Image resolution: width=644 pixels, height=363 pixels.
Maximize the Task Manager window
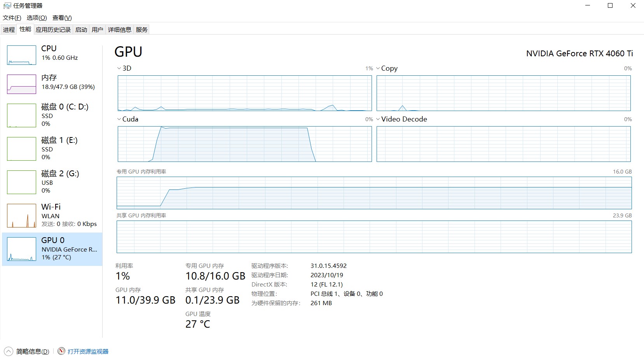pyautogui.click(x=610, y=5)
